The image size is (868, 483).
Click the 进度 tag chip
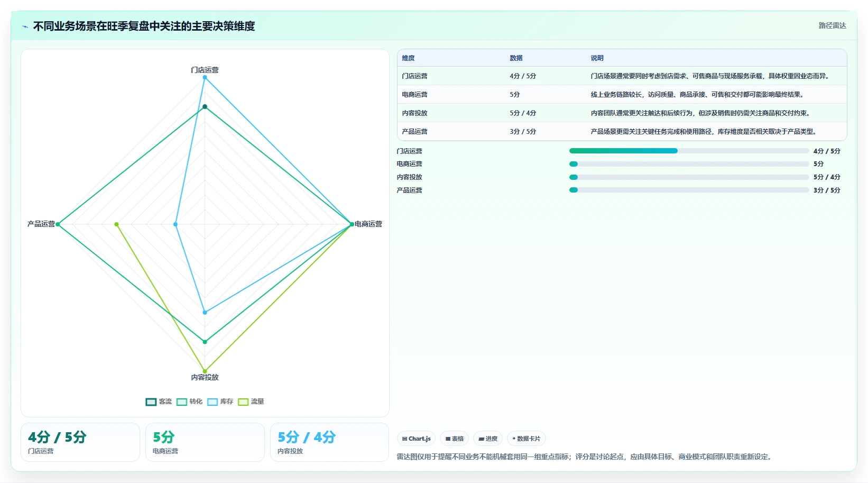pos(488,439)
